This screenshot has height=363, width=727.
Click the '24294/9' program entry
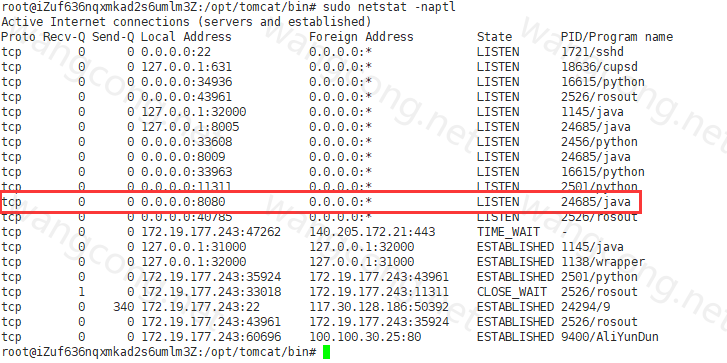585,307
